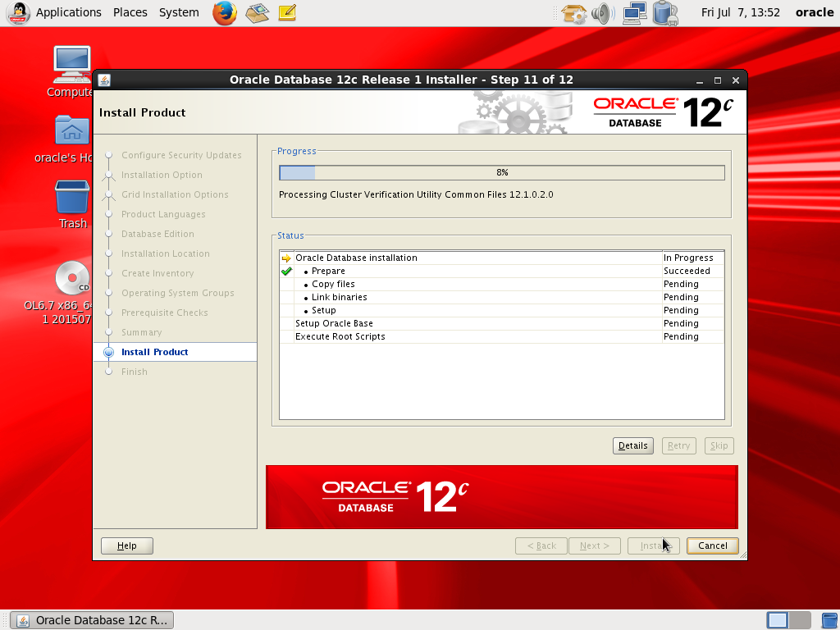Select the Setup Oracle Base row
The height and width of the screenshot is (630, 840).
(x=502, y=323)
